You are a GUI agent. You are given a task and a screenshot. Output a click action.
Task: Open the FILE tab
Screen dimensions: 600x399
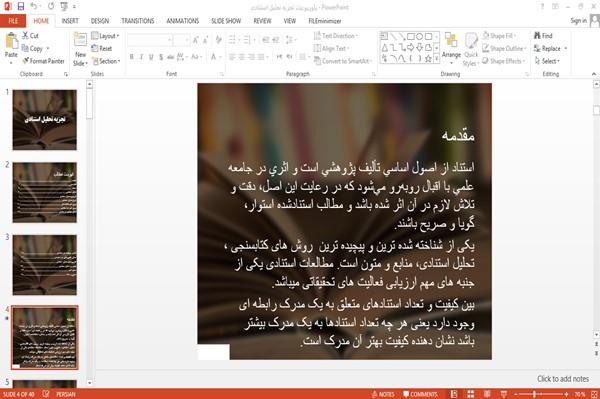[x=13, y=21]
